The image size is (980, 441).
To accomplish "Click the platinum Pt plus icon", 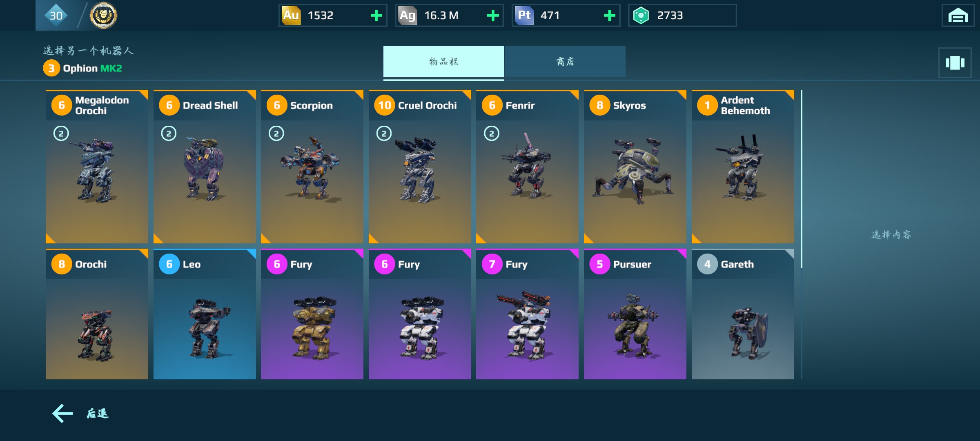I will pyautogui.click(x=609, y=16).
